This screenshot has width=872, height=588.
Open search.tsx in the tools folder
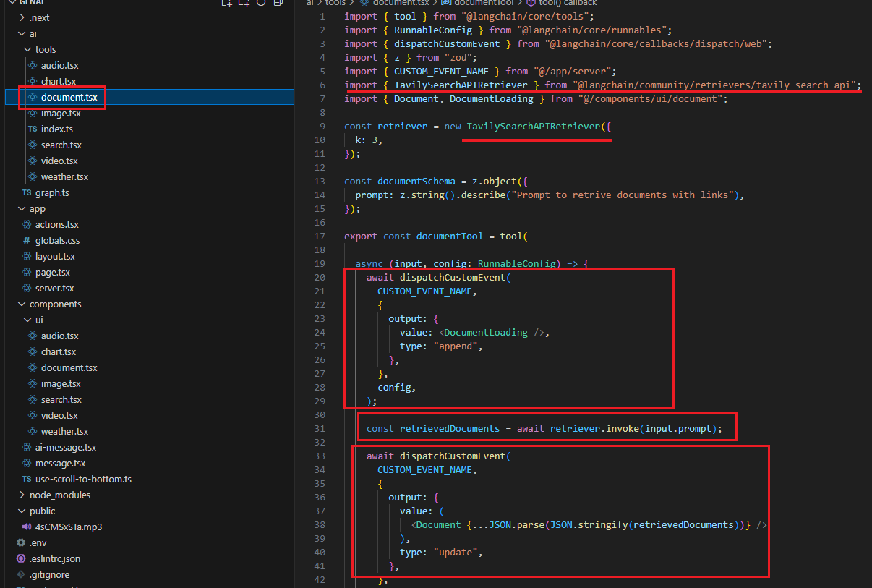point(61,145)
